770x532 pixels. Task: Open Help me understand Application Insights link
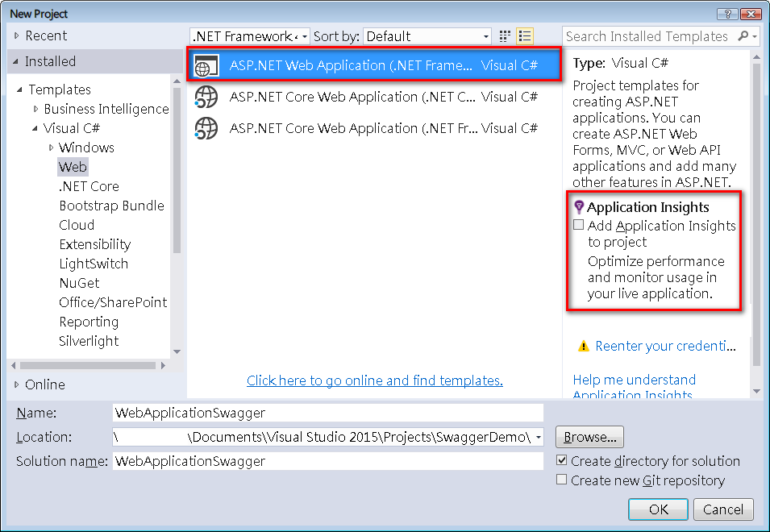click(634, 387)
